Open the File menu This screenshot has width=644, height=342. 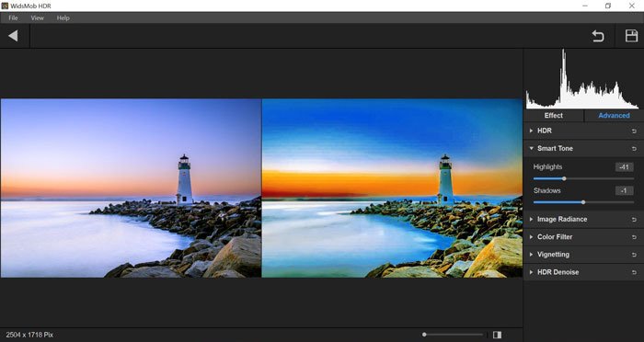pyautogui.click(x=13, y=18)
